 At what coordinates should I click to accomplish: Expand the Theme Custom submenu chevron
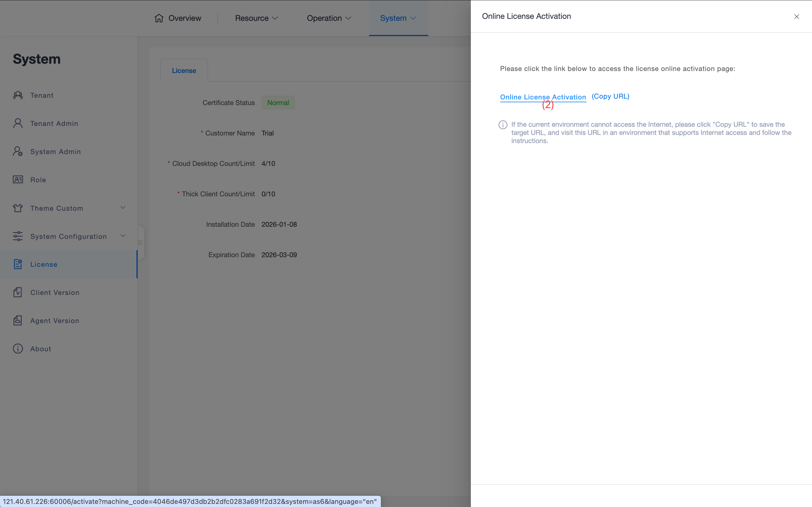[x=123, y=208]
